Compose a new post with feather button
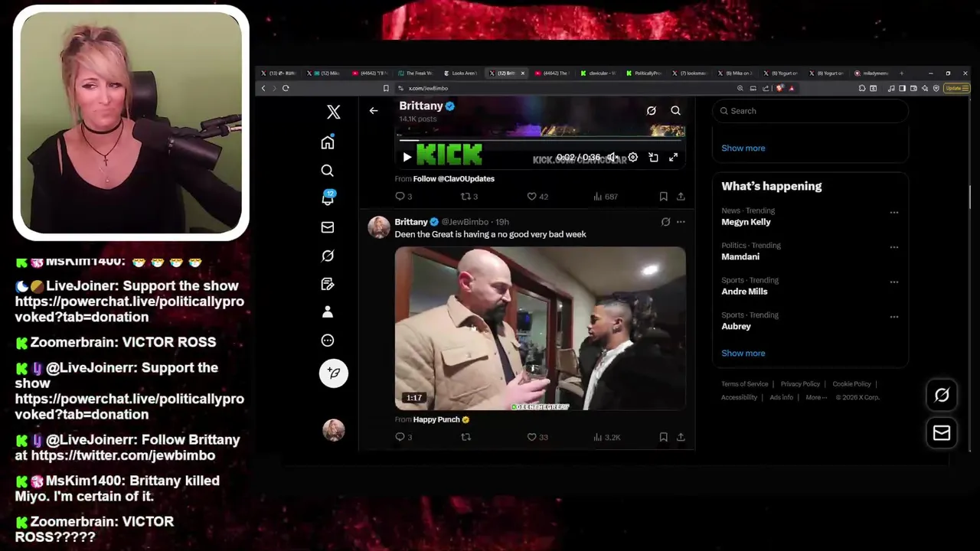The height and width of the screenshot is (551, 980). click(334, 373)
